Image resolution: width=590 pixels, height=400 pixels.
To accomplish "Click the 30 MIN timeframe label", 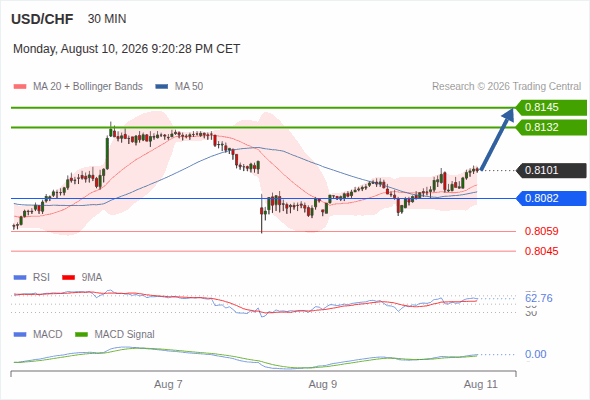I will coord(107,19).
